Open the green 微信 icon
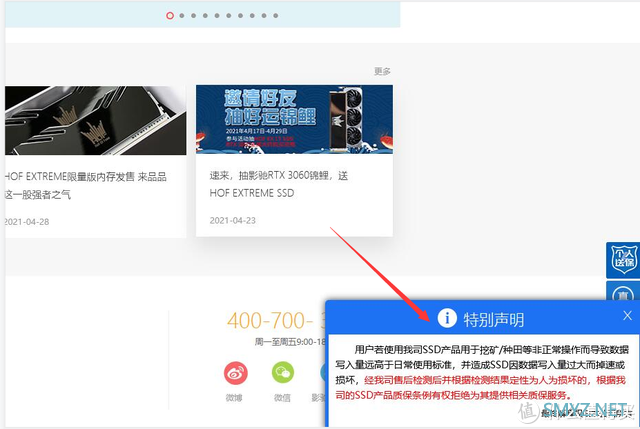 (x=283, y=372)
